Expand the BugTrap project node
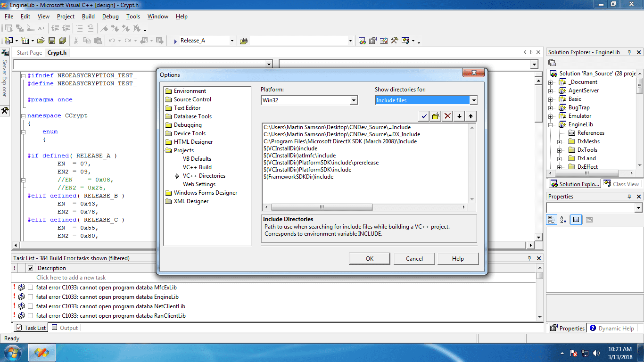The width and height of the screenshot is (644, 362). [551, 107]
